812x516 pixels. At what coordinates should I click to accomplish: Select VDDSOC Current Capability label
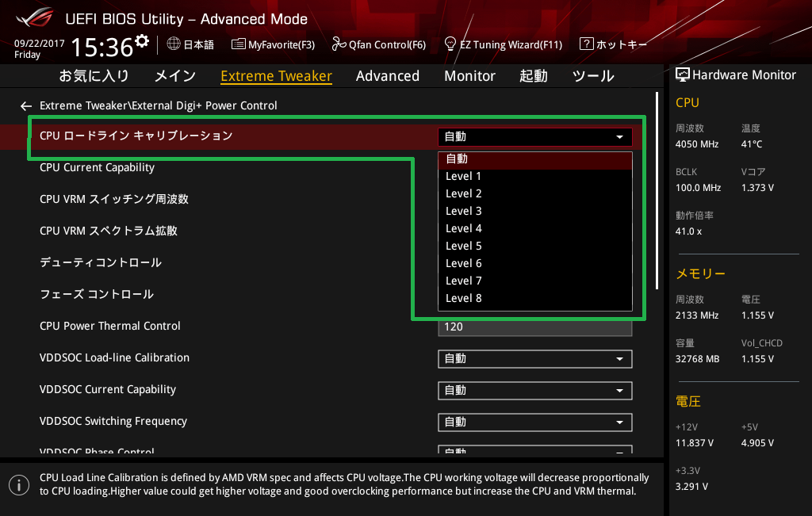[x=108, y=389]
